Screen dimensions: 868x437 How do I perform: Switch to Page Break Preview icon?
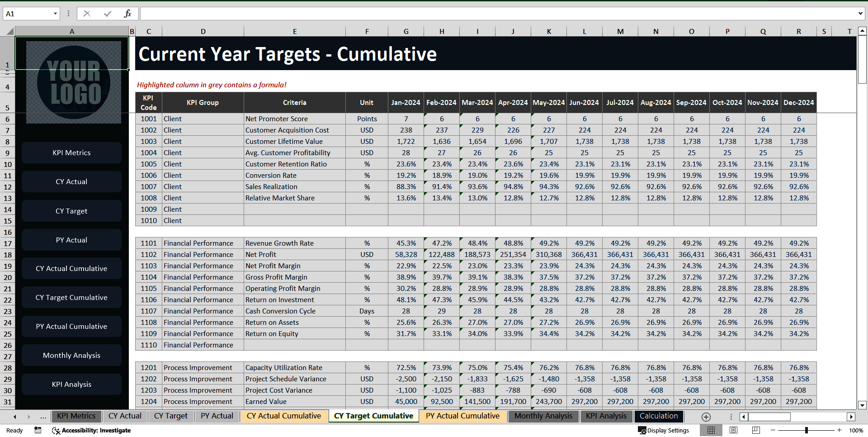(755, 430)
